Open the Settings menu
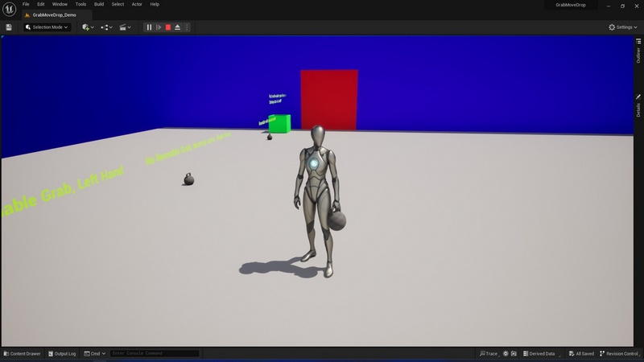The height and width of the screenshot is (362, 644). pyautogui.click(x=623, y=27)
